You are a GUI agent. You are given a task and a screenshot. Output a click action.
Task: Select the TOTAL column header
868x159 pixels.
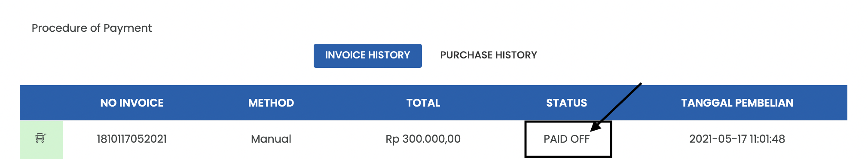point(423,103)
